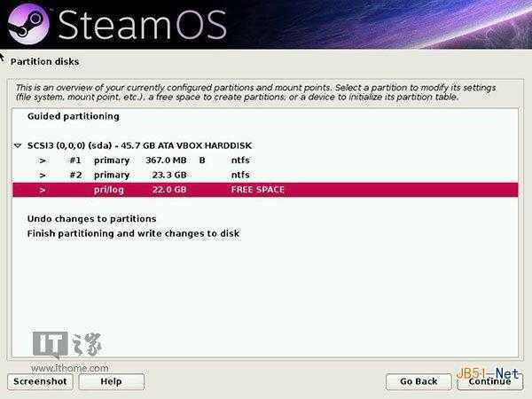Click the arrow on the FREE SPACE row
Screen dimensions: 532x399
[x=43, y=190]
